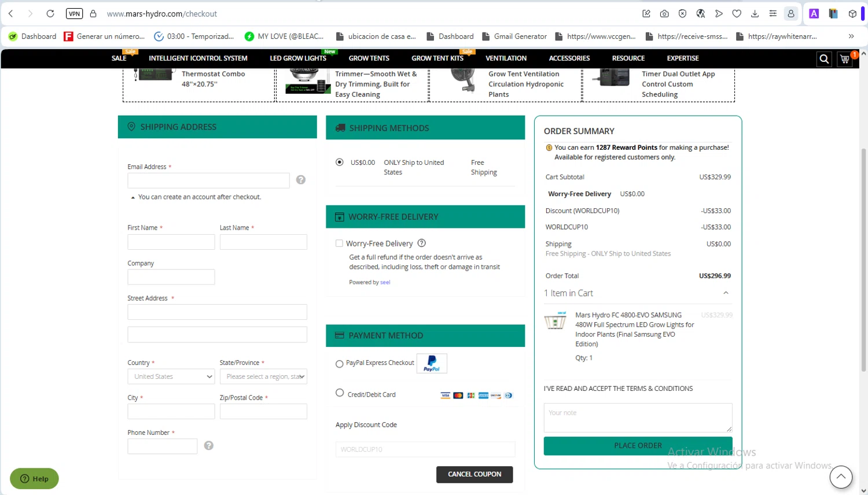Click Worry-Free Delivery info question mark
This screenshot has height=495, width=868.
pos(422,243)
